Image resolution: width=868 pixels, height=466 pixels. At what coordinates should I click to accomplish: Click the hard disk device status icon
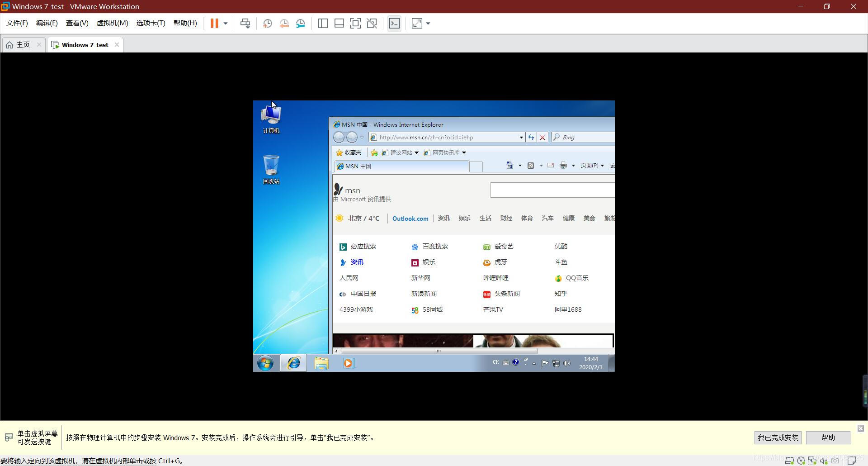coord(790,461)
